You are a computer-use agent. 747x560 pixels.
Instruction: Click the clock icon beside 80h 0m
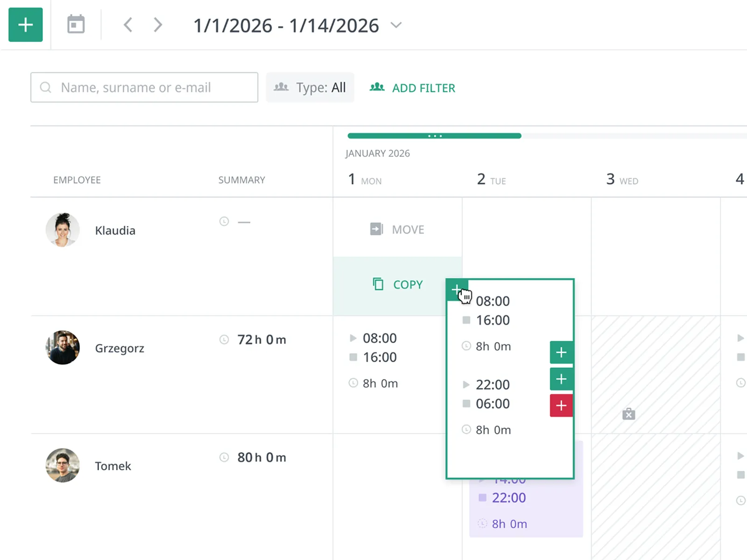[x=224, y=457]
